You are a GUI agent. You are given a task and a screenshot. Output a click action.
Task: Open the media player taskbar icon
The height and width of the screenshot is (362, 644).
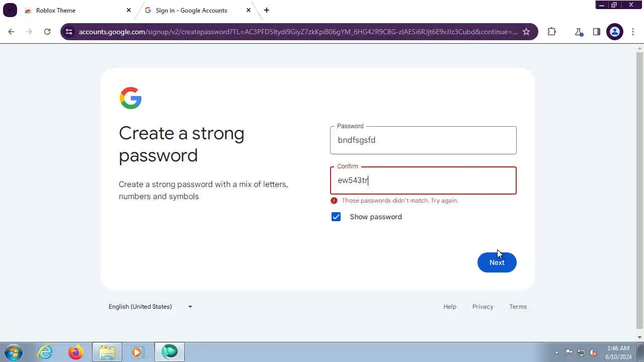point(137,352)
